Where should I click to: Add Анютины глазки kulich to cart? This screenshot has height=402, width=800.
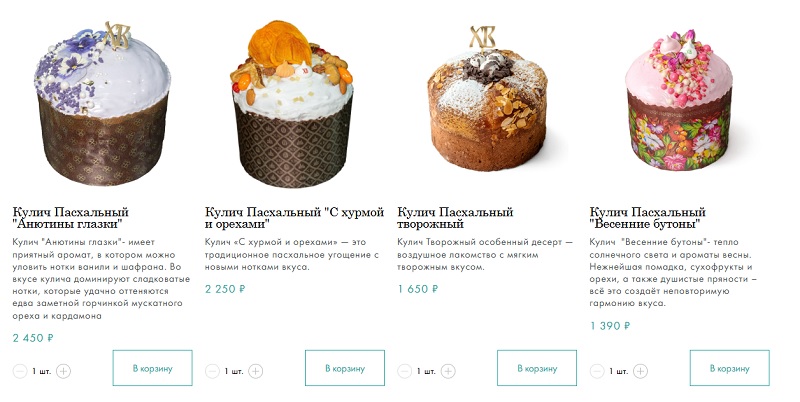153,368
